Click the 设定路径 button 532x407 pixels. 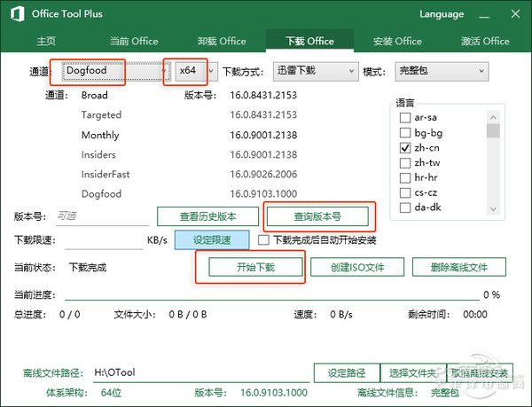click(x=347, y=373)
